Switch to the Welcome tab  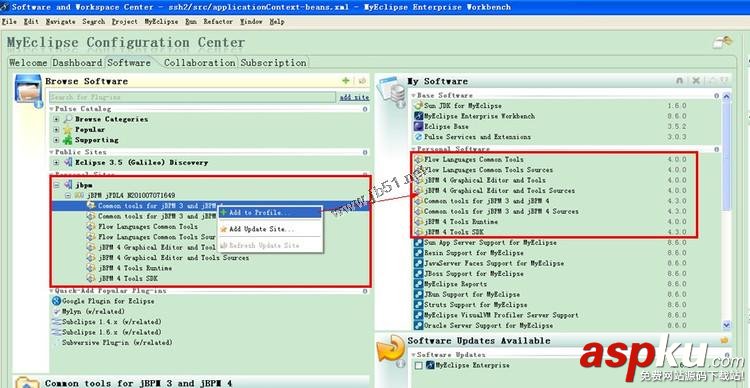tap(28, 63)
